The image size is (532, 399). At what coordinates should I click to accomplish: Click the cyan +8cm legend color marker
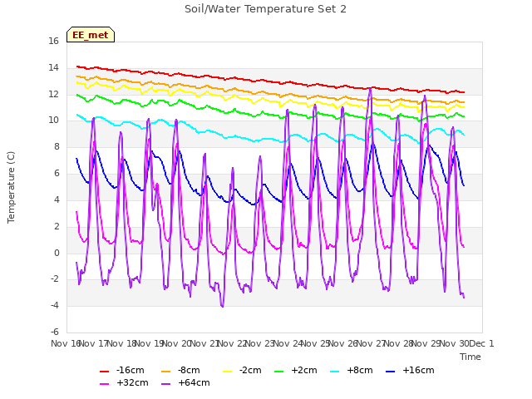334,372
